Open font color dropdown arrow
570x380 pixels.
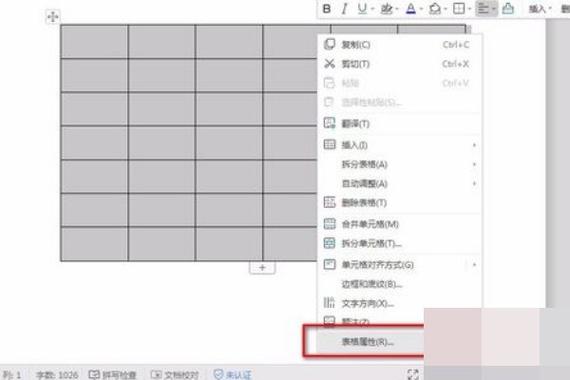[421, 9]
